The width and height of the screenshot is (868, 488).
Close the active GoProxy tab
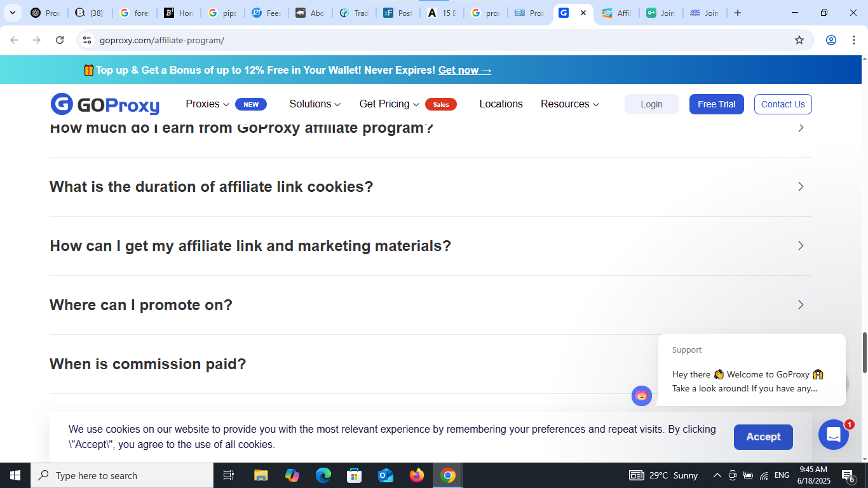coord(583,13)
